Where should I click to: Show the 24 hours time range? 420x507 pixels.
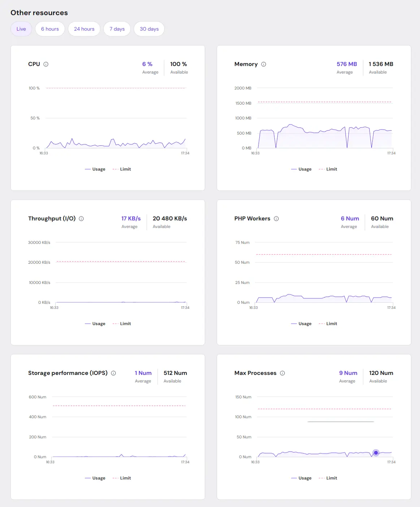click(x=84, y=29)
